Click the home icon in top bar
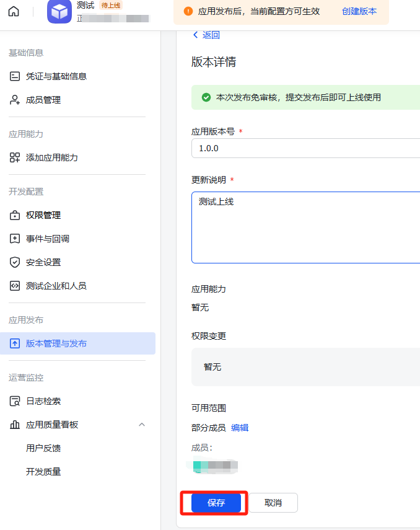This screenshot has height=530, width=420. [14, 12]
